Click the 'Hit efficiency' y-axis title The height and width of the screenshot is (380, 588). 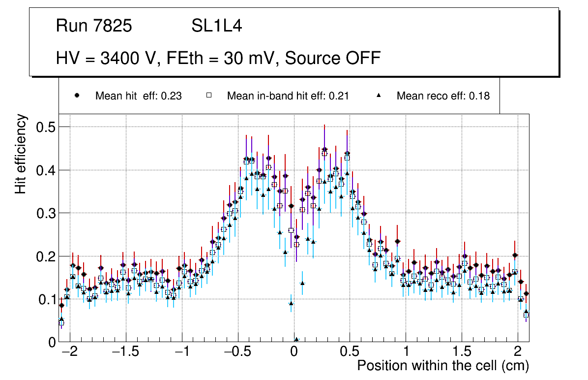click(21, 154)
